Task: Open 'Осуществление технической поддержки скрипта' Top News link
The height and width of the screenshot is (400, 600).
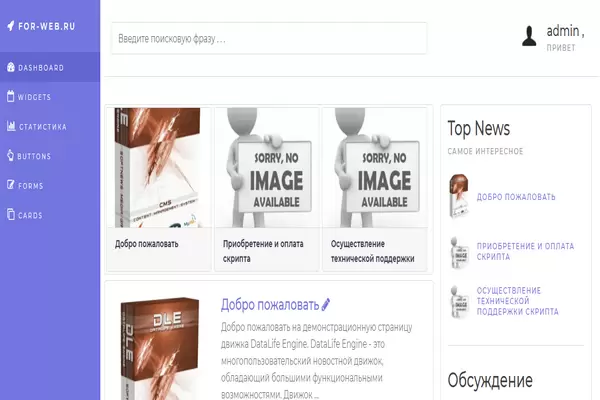Action: (520, 301)
